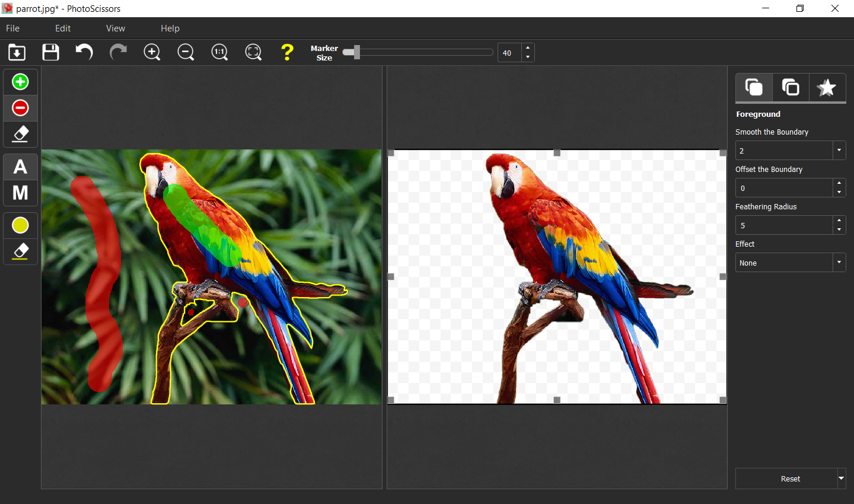
Task: Select the green foreground marker tool
Action: (x=20, y=81)
